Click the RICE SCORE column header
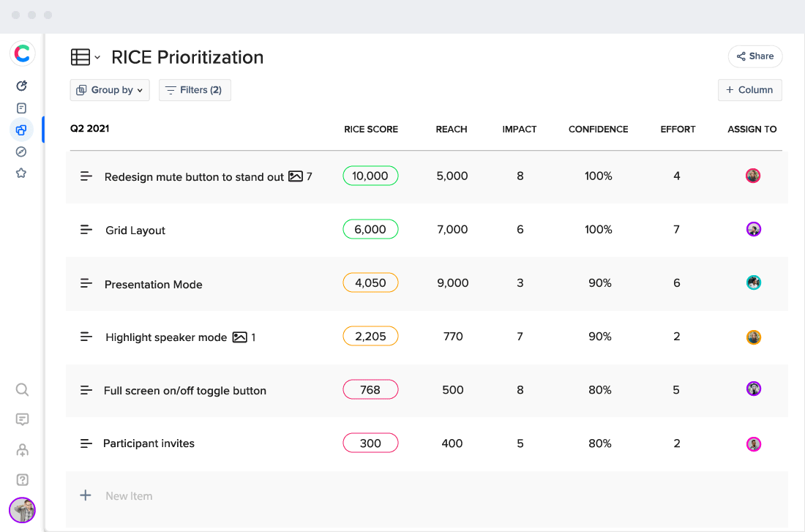Viewport: 805px width, 532px height. 370,129
